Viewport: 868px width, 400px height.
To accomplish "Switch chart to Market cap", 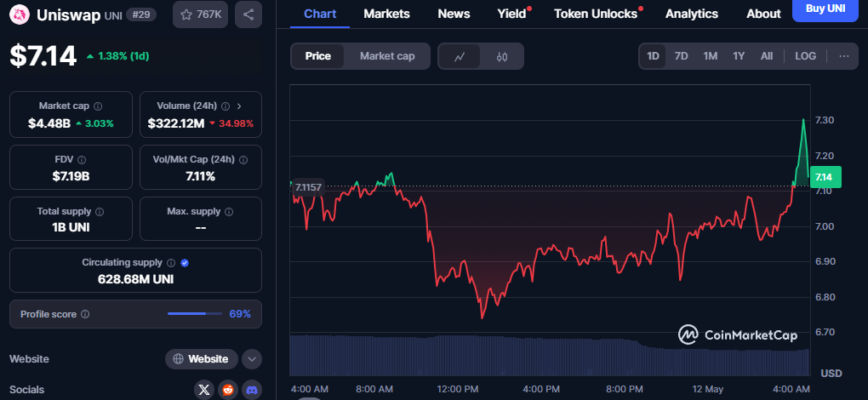I will (x=387, y=56).
